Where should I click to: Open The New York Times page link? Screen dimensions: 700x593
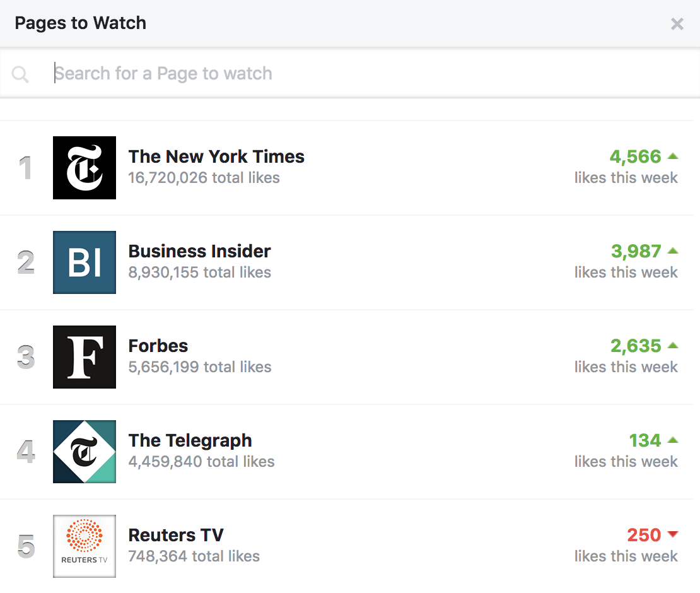pos(216,156)
